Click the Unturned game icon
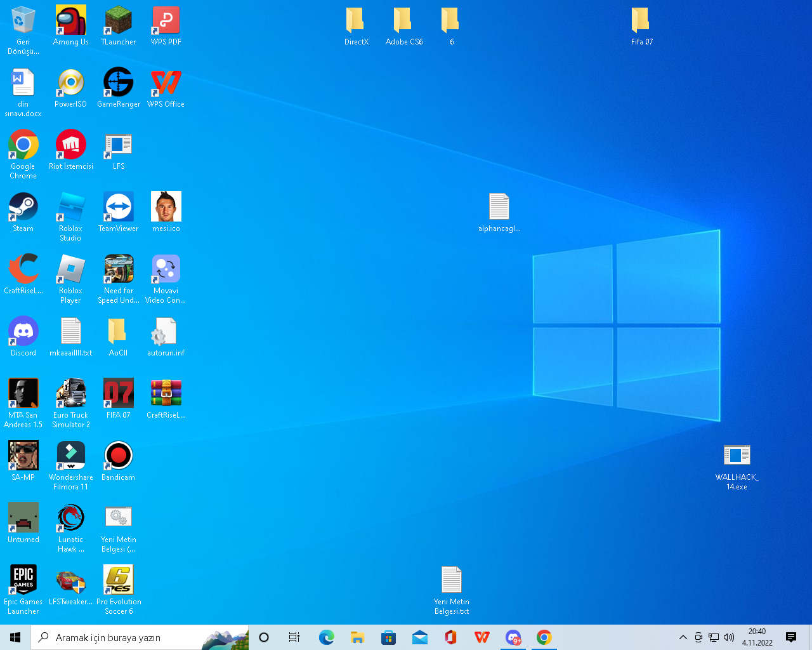 23,518
